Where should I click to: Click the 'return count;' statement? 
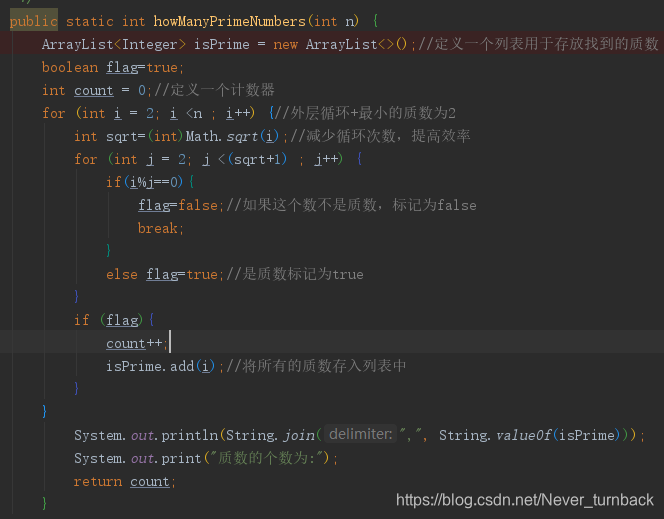[x=124, y=481]
